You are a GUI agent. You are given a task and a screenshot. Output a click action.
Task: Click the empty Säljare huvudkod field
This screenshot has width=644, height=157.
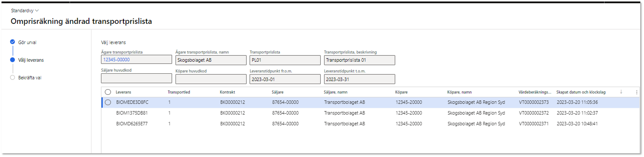coord(136,78)
